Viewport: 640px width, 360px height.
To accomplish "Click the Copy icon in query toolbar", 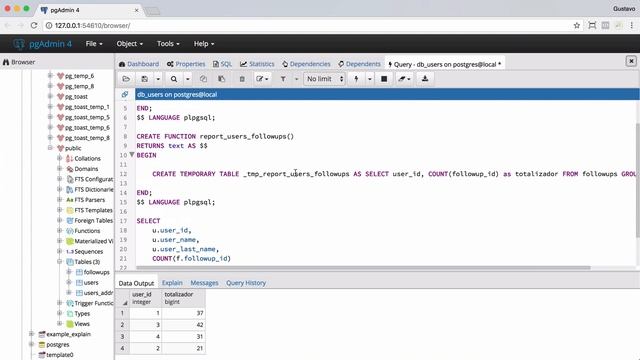I will 203,79.
